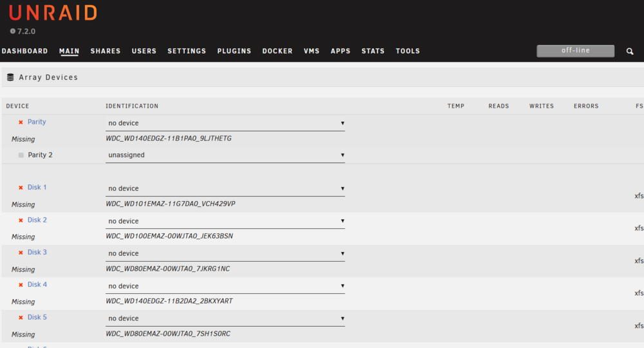Viewport: 644px width, 348px height.
Task: Open the Tools tab
Action: click(x=408, y=51)
